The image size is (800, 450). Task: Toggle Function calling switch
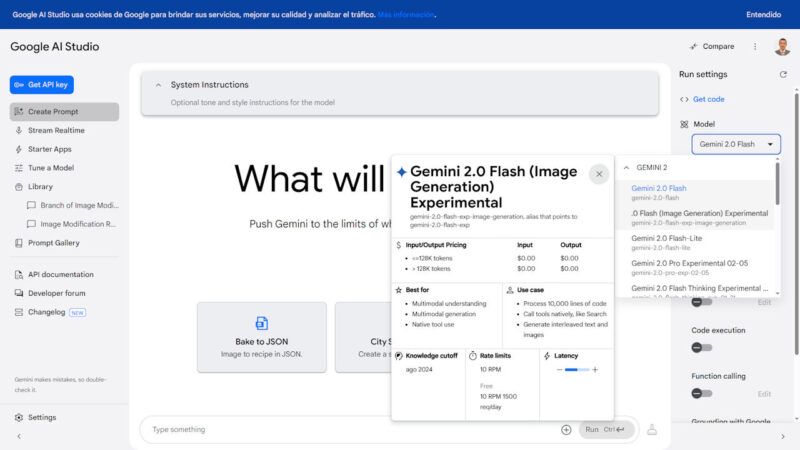pos(702,394)
